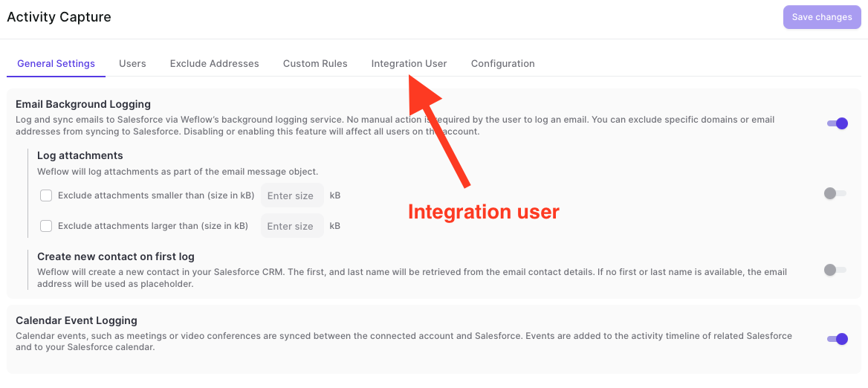Click 'Weflow will log attachments' description text

(x=178, y=172)
